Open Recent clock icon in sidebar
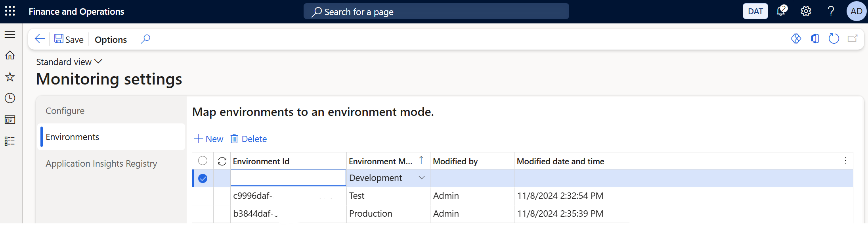868x225 pixels. coord(10,98)
